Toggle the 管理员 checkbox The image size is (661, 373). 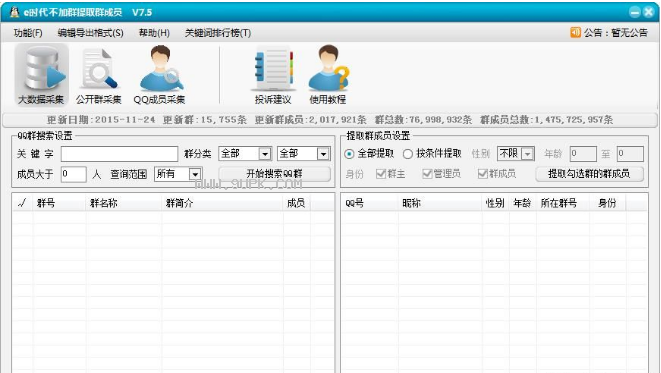[x=427, y=174]
